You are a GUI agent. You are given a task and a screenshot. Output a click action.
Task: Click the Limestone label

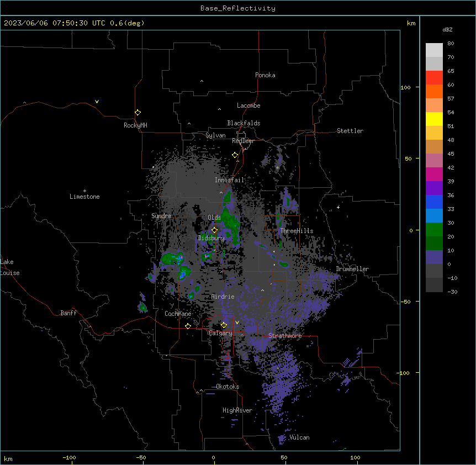tap(84, 197)
